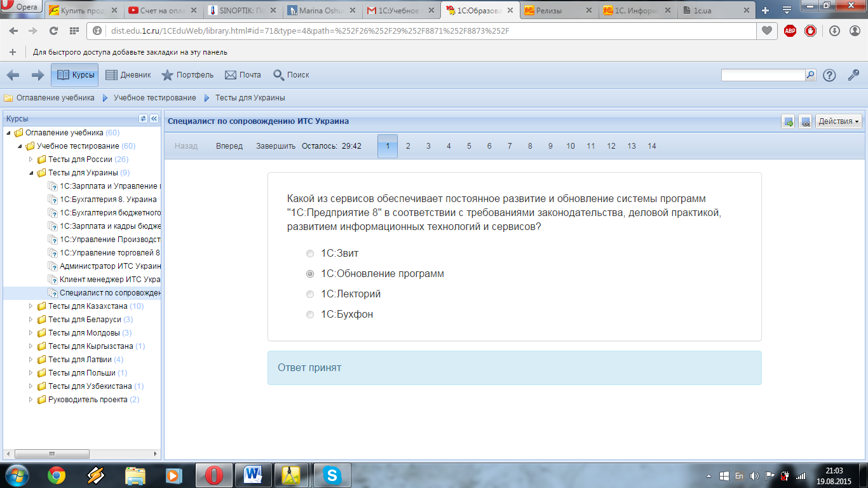The height and width of the screenshot is (488, 868).
Task: Open Почта mail section
Action: click(243, 75)
